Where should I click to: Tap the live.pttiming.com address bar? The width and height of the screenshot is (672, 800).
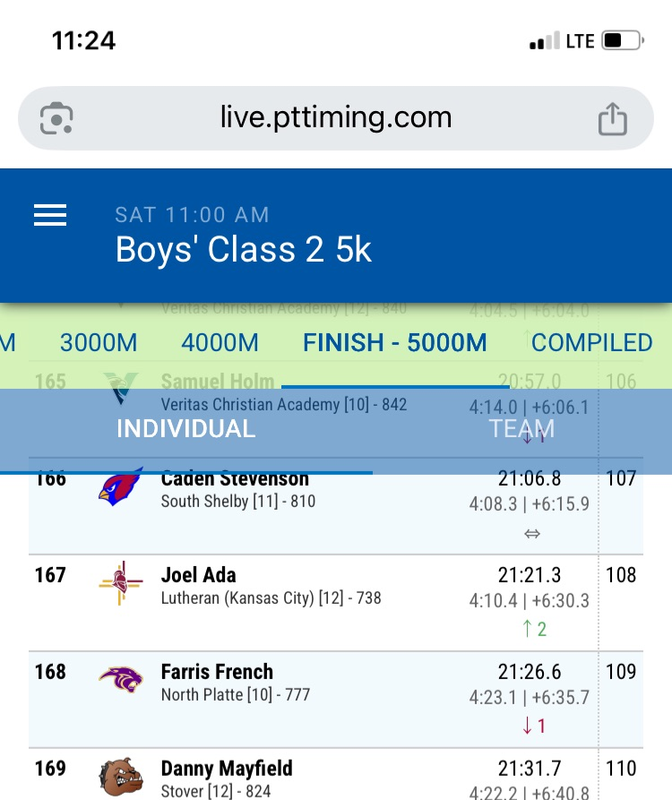pyautogui.click(x=335, y=118)
